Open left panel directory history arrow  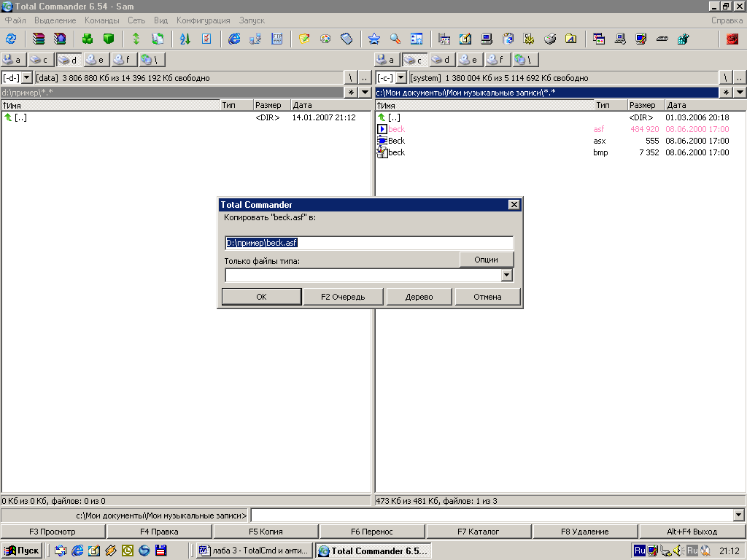point(365,93)
